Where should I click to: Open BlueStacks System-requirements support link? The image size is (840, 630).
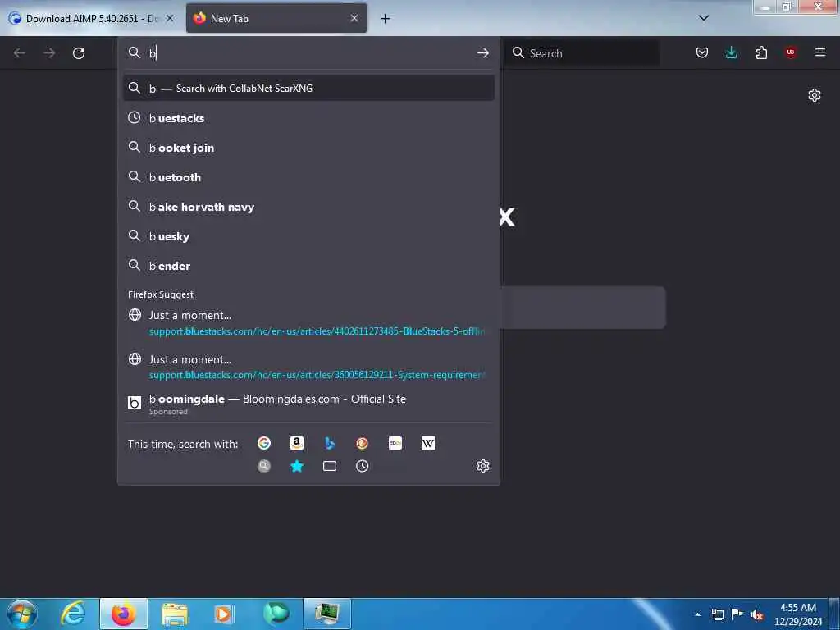click(308, 367)
